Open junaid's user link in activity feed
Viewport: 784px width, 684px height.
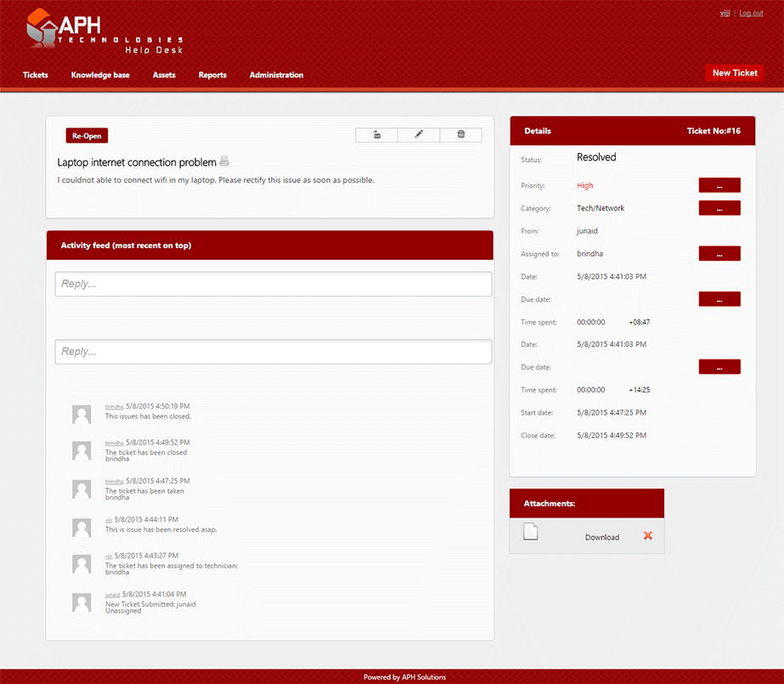pos(112,595)
